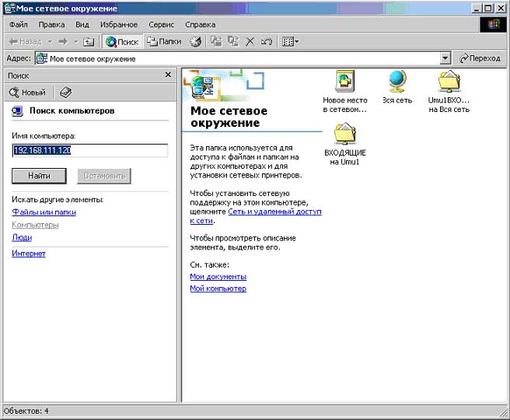Maximize the Мое сетевое окружение window
510x420 pixels.
pos(488,8)
